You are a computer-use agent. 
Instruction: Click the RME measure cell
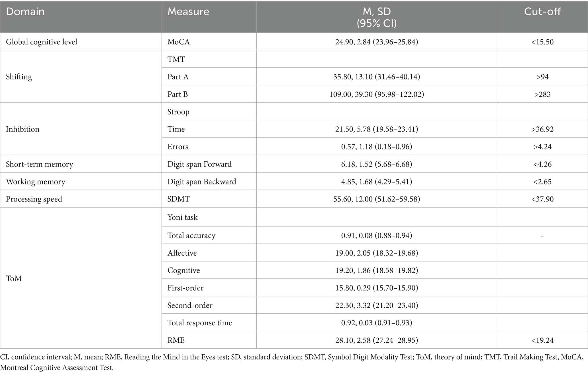click(x=176, y=340)
